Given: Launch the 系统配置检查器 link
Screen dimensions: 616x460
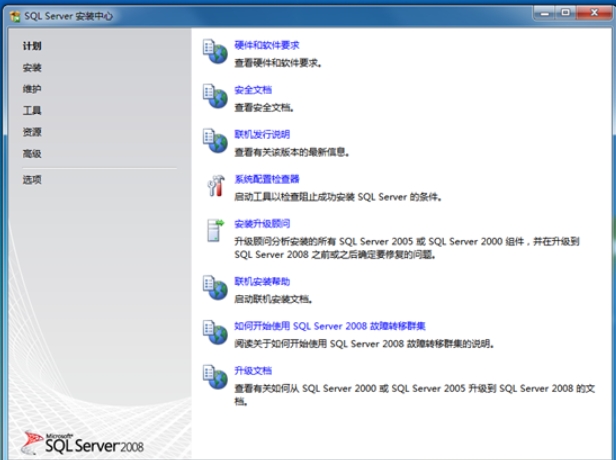Looking at the screenshot, I should tap(267, 180).
